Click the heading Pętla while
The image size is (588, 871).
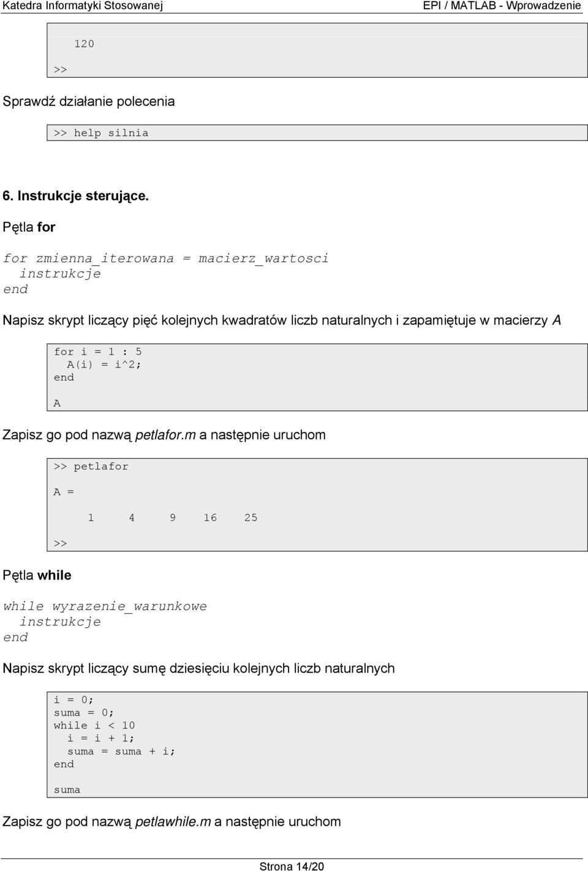pyautogui.click(x=37, y=575)
